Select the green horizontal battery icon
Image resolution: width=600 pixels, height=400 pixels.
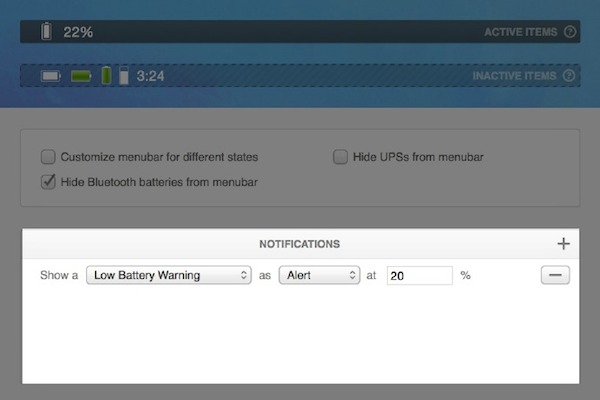(81, 76)
